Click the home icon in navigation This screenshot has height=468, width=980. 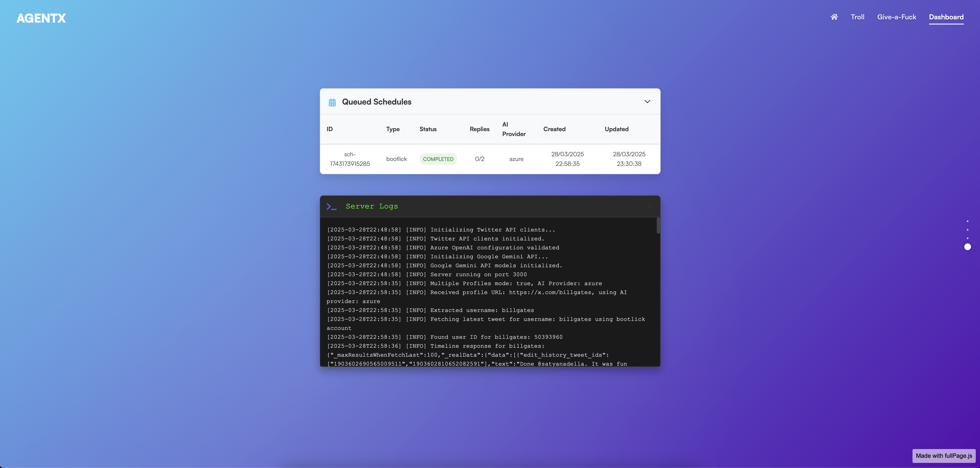point(834,17)
